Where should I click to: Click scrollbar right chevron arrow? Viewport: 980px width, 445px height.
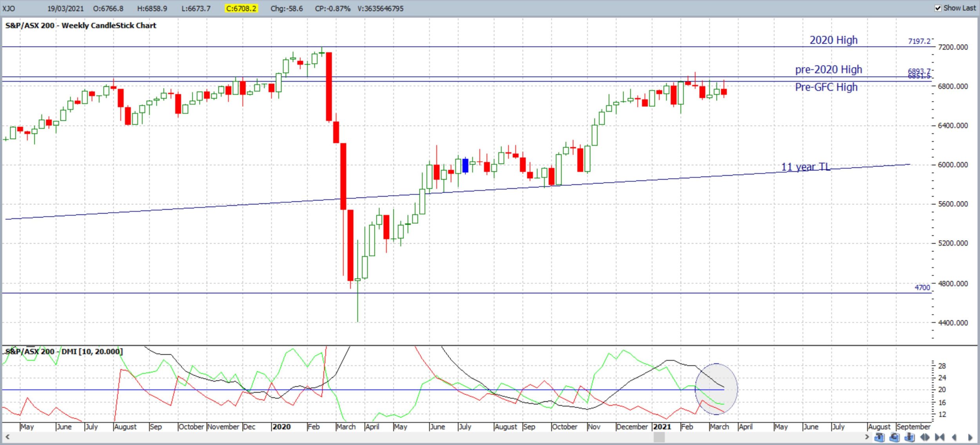tap(867, 437)
